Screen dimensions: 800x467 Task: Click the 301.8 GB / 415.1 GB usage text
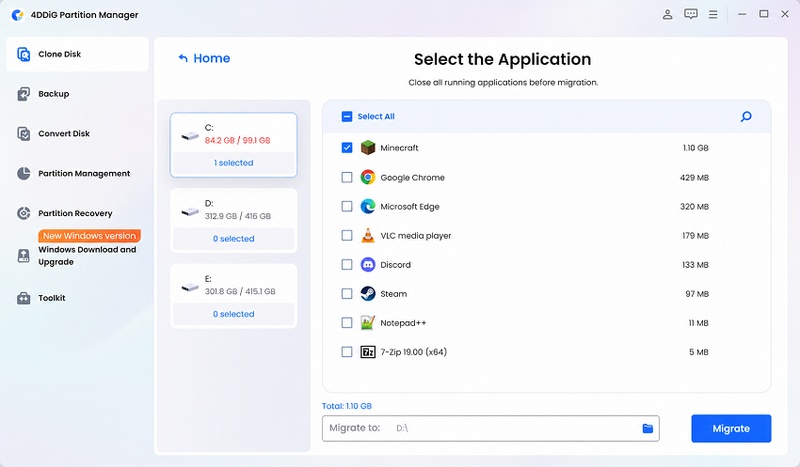[240, 291]
